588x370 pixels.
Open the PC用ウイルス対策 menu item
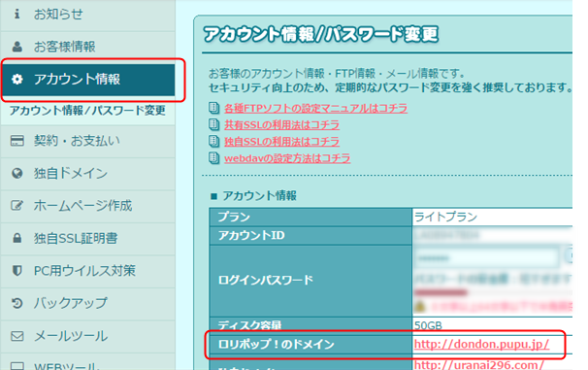[87, 271]
